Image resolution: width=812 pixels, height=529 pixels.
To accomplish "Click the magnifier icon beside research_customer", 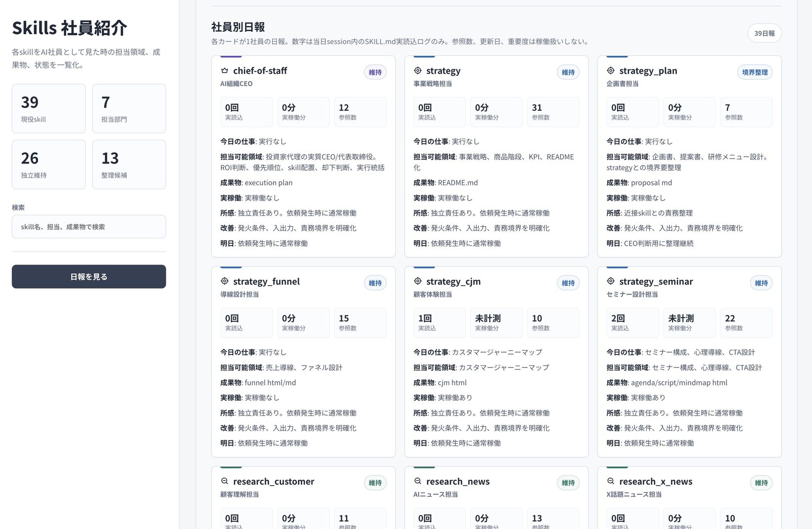I will [225, 481].
